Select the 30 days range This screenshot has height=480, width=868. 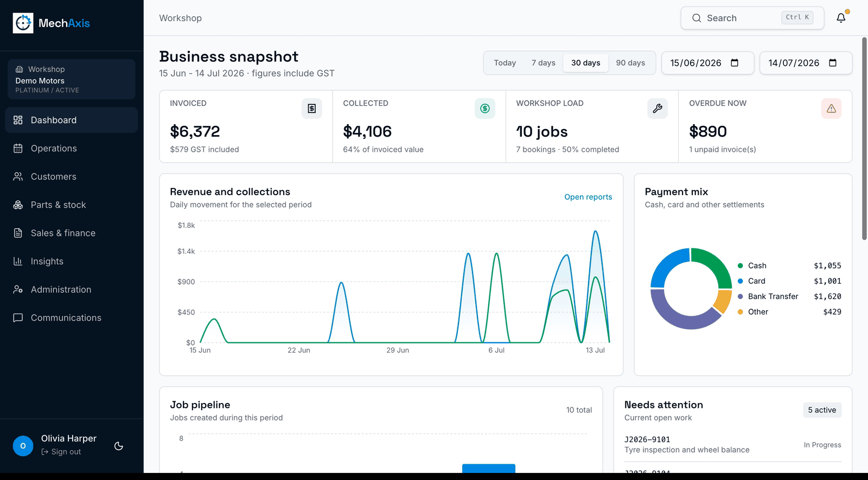click(586, 63)
